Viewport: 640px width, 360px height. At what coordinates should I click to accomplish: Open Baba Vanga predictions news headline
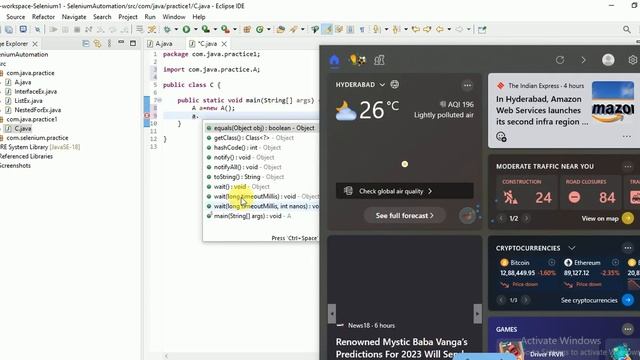(x=402, y=347)
